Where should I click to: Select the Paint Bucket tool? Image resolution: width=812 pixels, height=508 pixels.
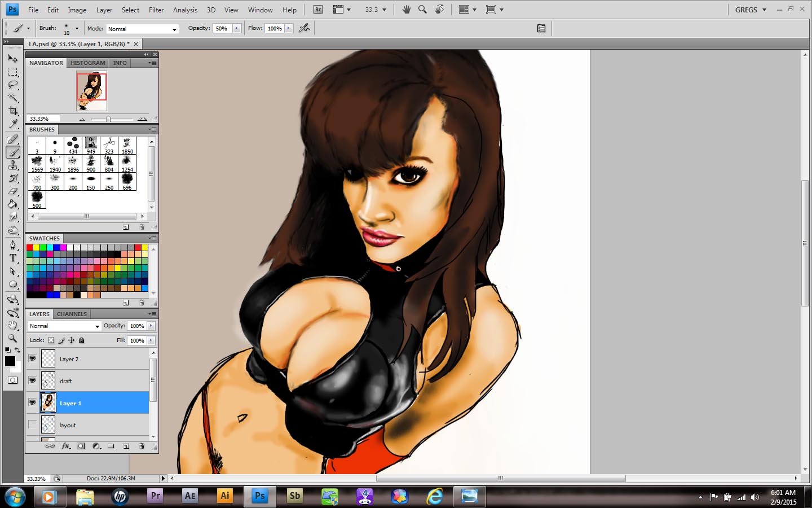point(13,204)
